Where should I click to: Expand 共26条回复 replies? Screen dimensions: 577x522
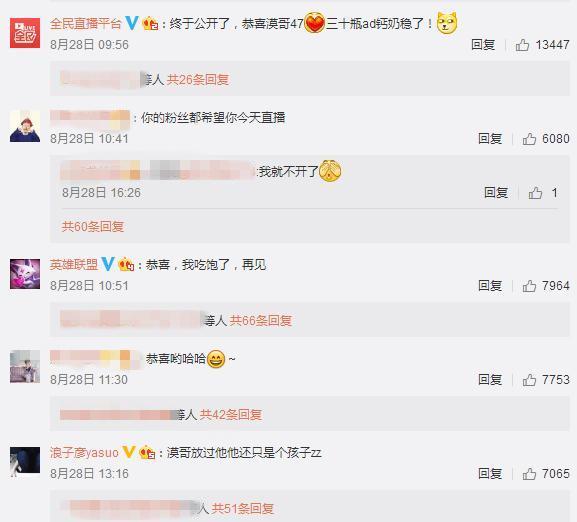(x=198, y=79)
